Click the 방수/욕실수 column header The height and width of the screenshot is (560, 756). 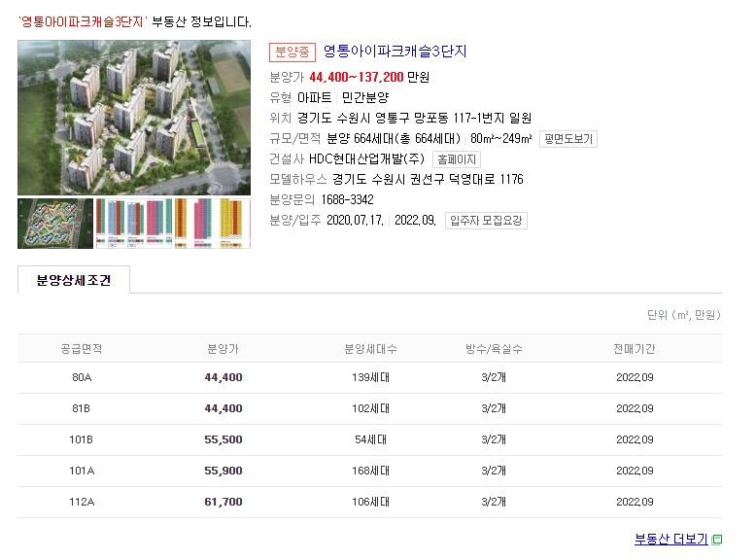pyautogui.click(x=494, y=349)
